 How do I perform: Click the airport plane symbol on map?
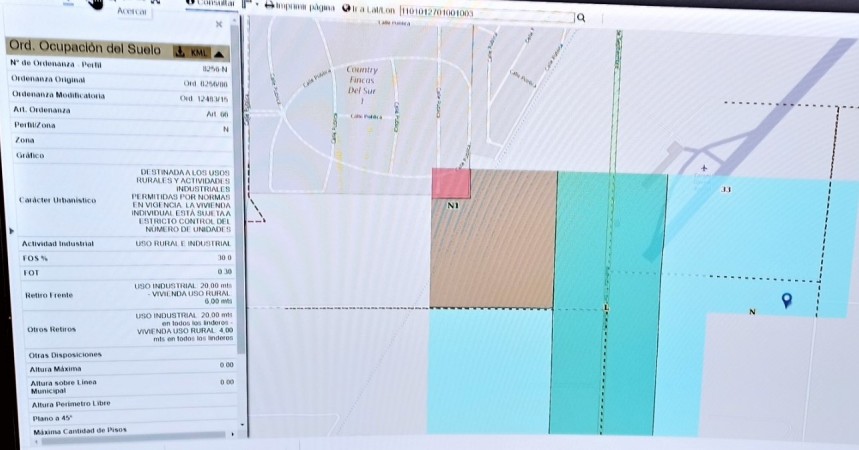pyautogui.click(x=704, y=168)
